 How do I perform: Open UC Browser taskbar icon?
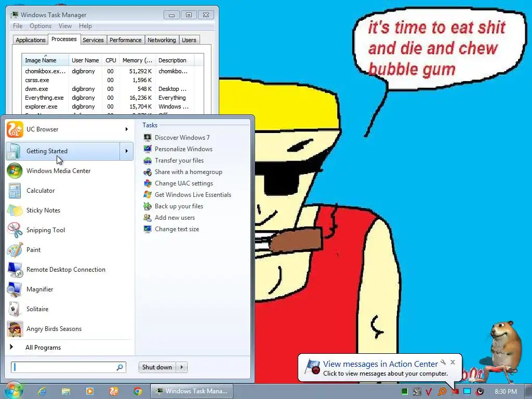click(114, 391)
